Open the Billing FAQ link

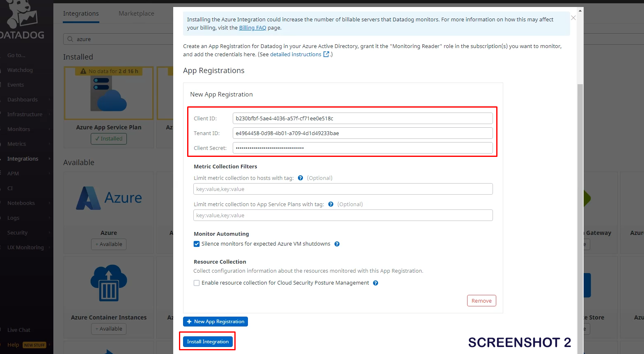252,28
